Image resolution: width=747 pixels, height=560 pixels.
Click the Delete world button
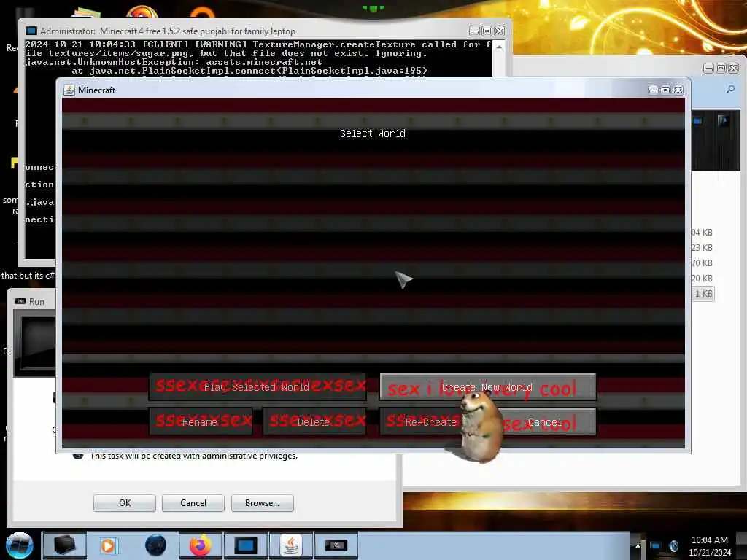314,421
